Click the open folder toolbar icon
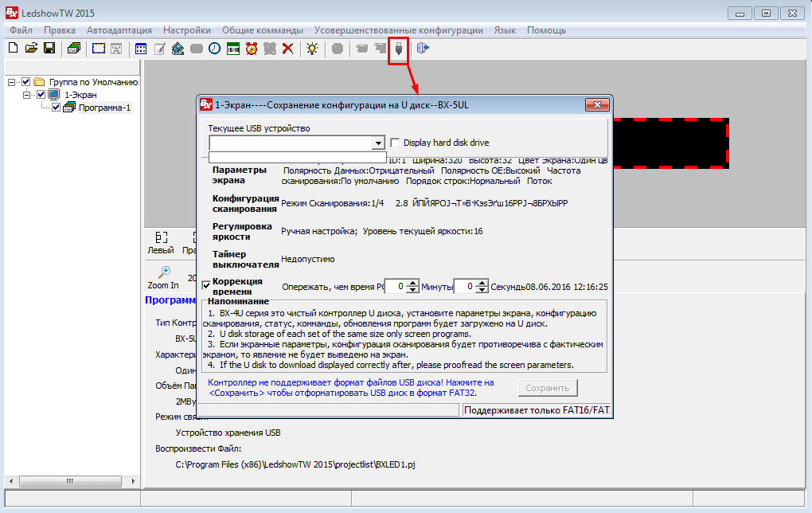Image resolution: width=812 pixels, height=513 pixels. pos(31,49)
